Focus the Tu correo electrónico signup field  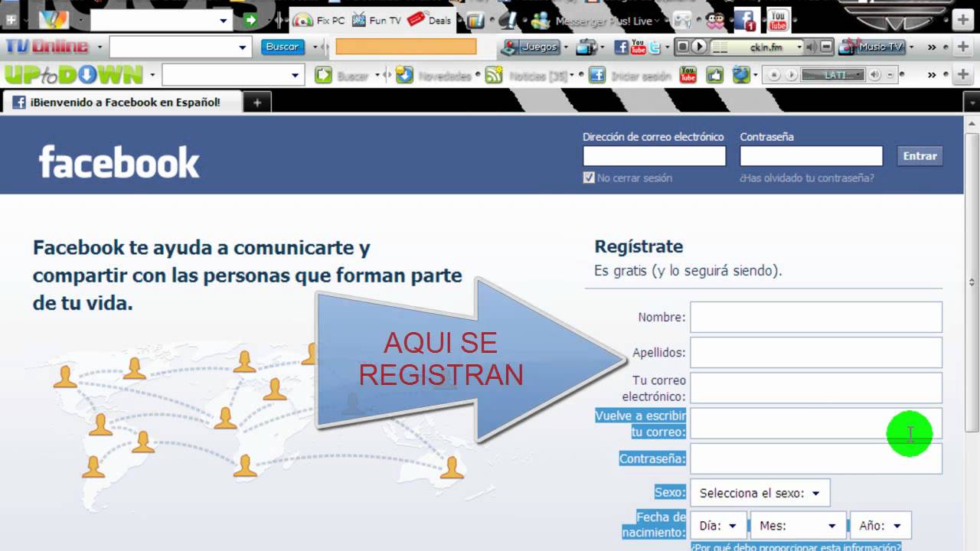(816, 388)
